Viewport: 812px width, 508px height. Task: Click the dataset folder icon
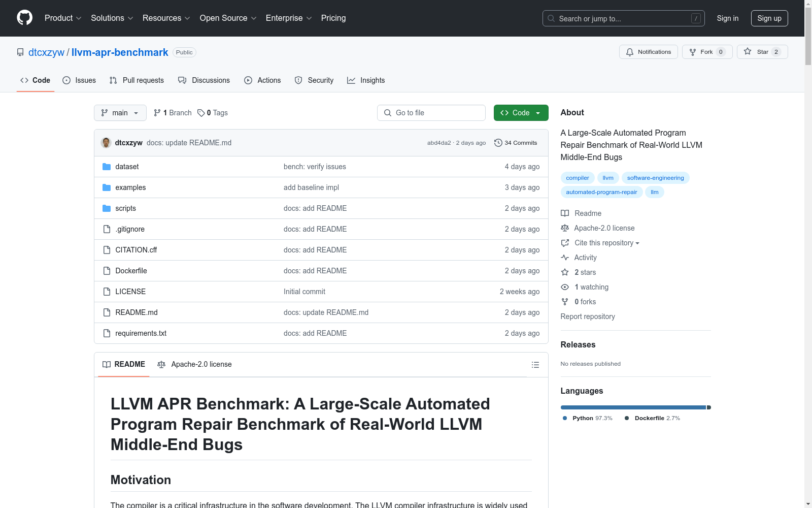[107, 167]
